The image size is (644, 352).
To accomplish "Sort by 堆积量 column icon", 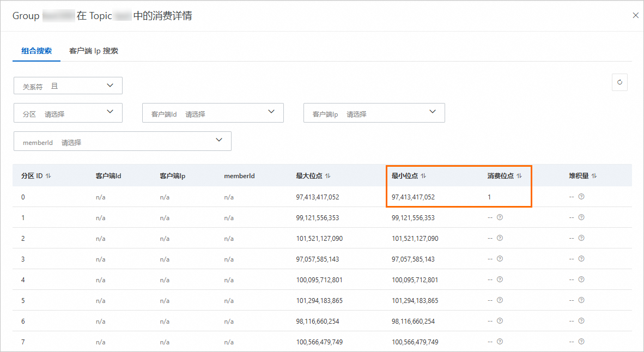I will click(594, 176).
